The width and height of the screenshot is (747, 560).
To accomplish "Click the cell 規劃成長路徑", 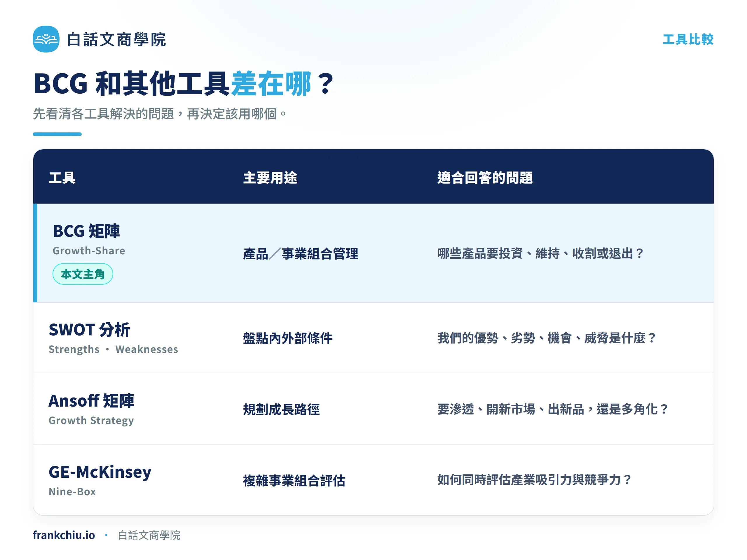I will point(281,409).
